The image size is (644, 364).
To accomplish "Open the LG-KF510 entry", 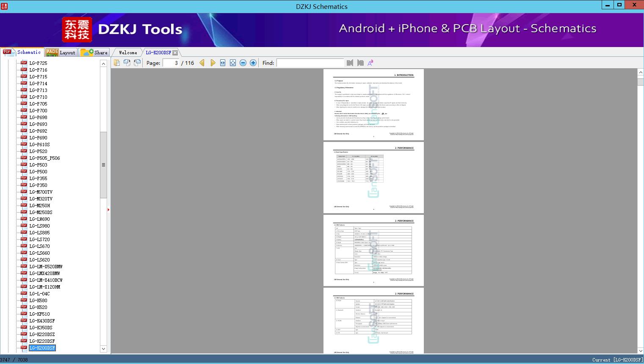I will point(40,314).
